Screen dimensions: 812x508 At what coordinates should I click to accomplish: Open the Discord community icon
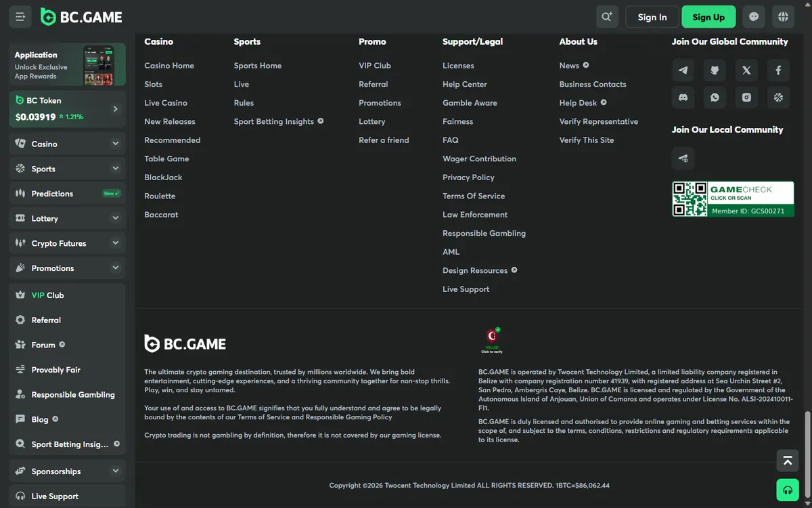click(x=683, y=98)
